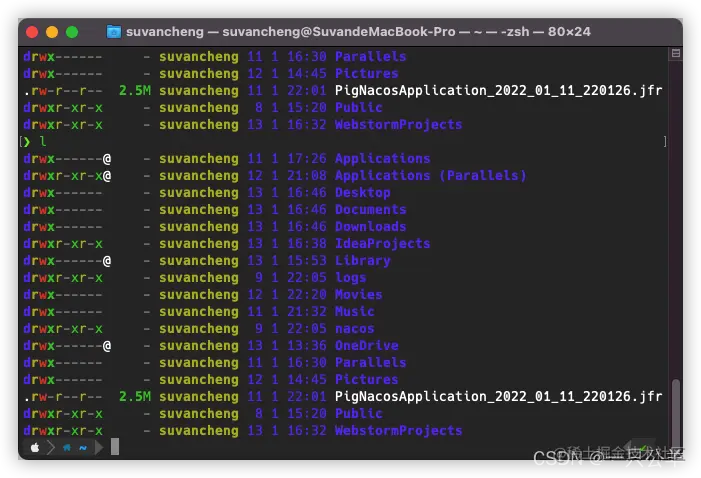Click the 'Documents' directory name
701x478 pixels.
pyautogui.click(x=371, y=210)
